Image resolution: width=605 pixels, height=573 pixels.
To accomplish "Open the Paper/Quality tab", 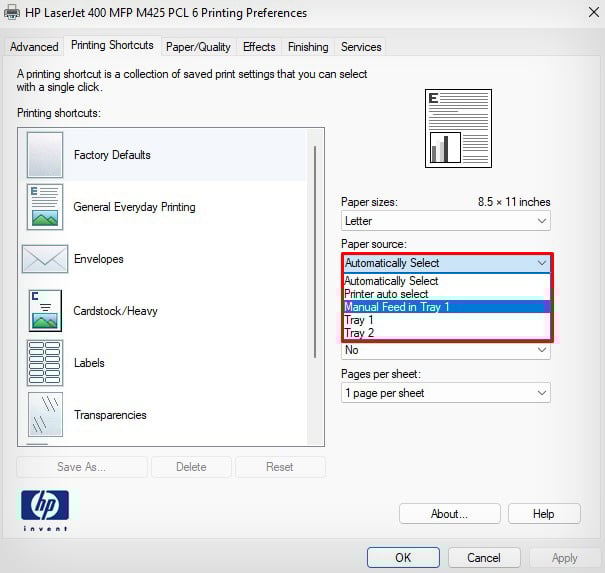I will [198, 47].
